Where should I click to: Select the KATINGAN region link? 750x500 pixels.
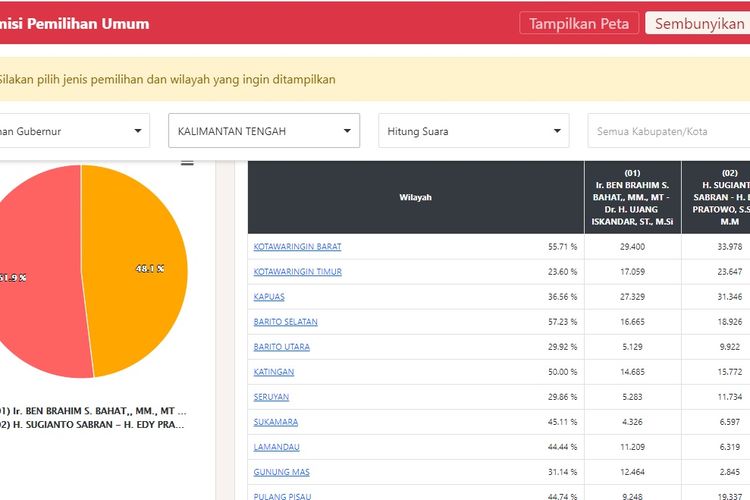tap(274, 372)
